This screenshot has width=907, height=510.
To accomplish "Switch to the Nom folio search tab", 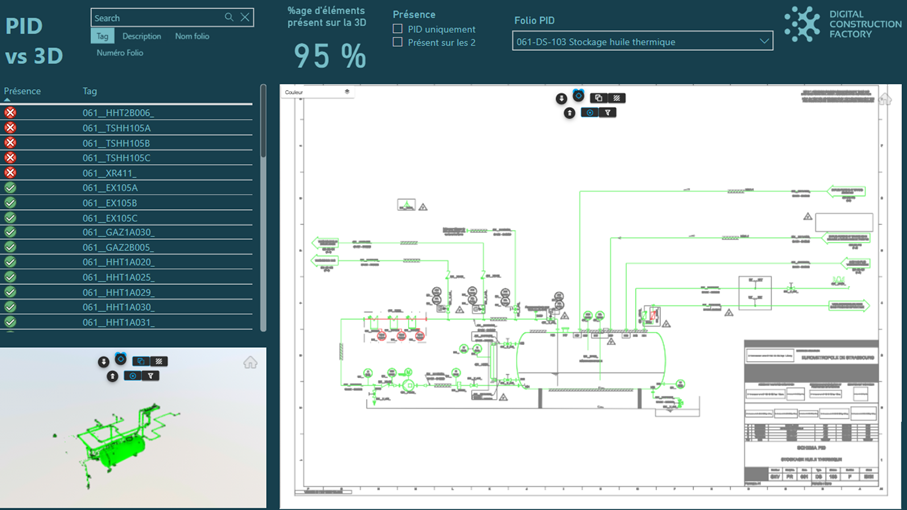I will [192, 36].
